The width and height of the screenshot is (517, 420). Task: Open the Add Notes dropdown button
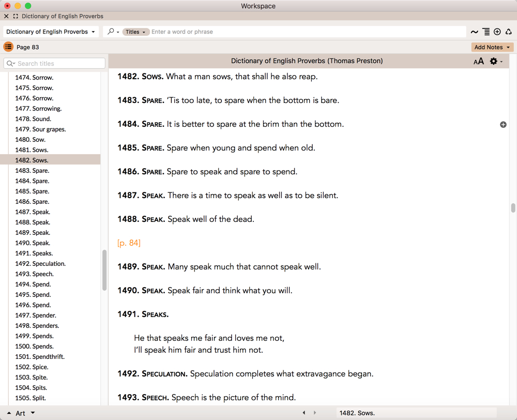[492, 47]
